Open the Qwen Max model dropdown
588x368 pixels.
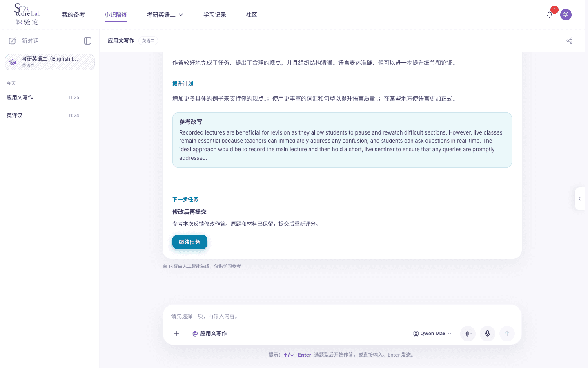[432, 334]
